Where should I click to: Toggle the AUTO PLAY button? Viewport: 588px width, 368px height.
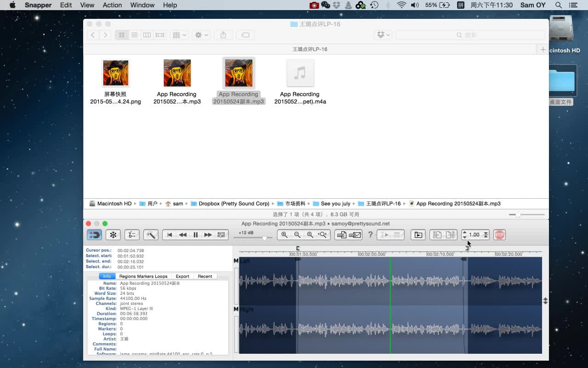(221, 235)
